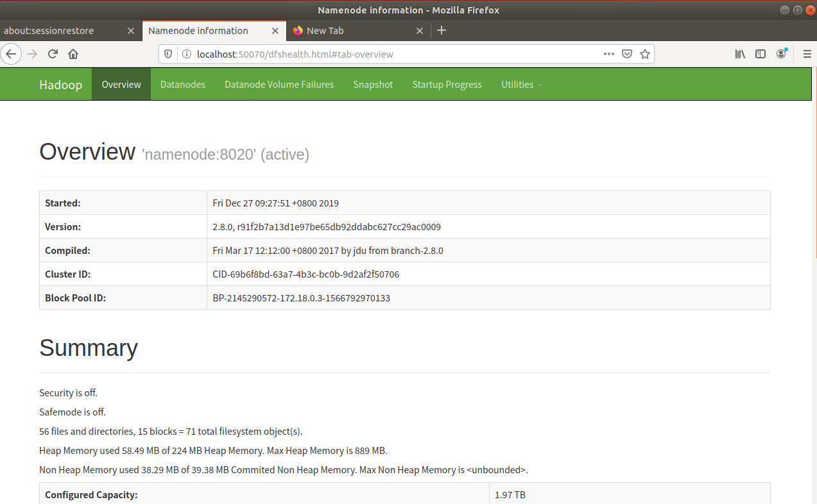
Task: Click the 'Configured Capacity:' label
Action: point(91,495)
